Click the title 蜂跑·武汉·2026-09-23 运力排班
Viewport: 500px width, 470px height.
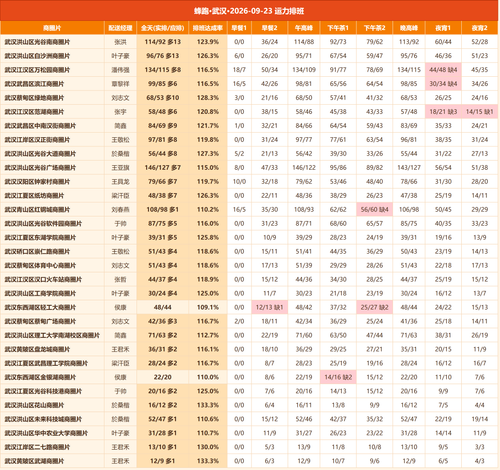point(249,11)
